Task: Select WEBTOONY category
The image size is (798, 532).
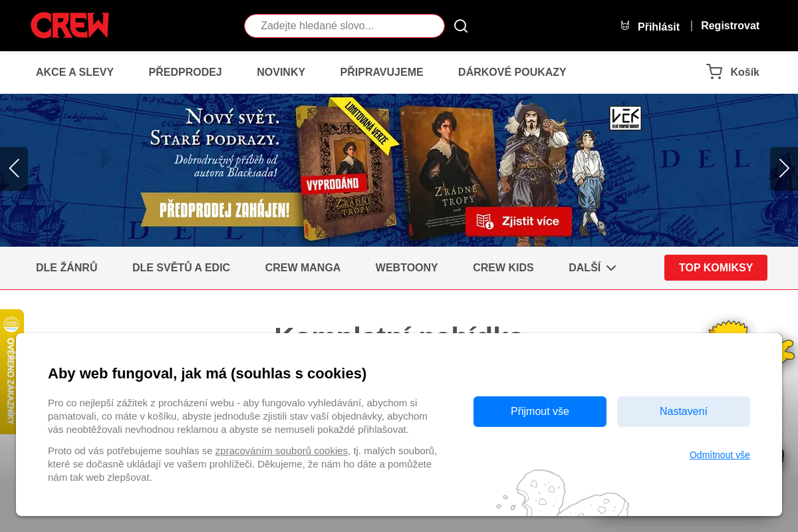Action: point(407,268)
